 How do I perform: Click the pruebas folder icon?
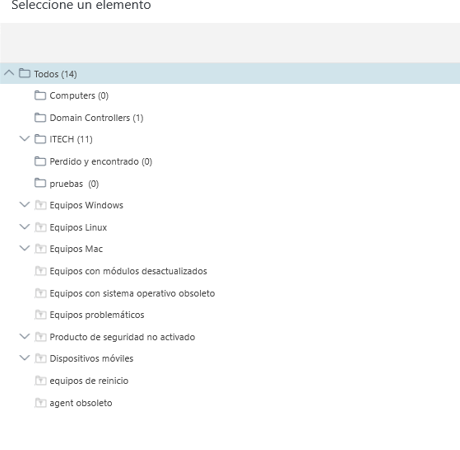click(40, 183)
